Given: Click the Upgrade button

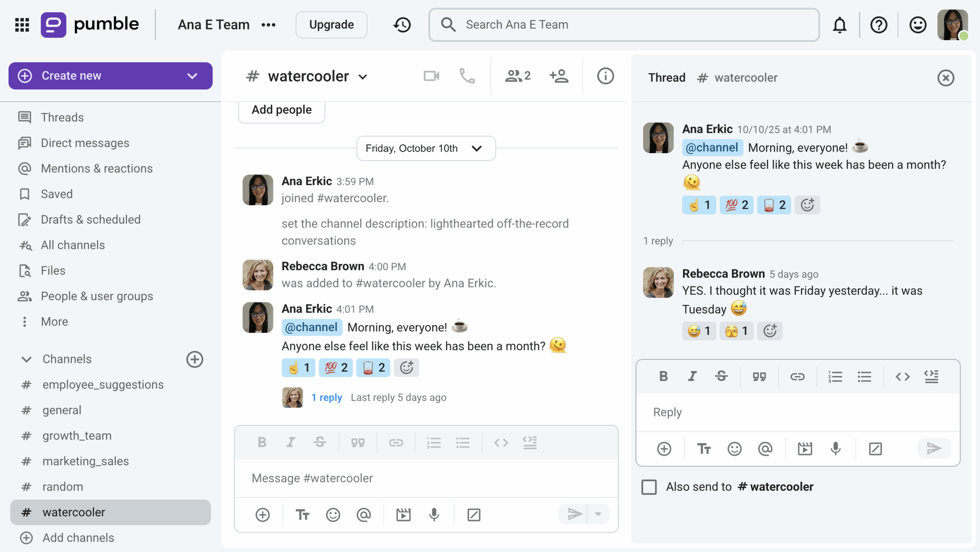Looking at the screenshot, I should click(x=331, y=25).
